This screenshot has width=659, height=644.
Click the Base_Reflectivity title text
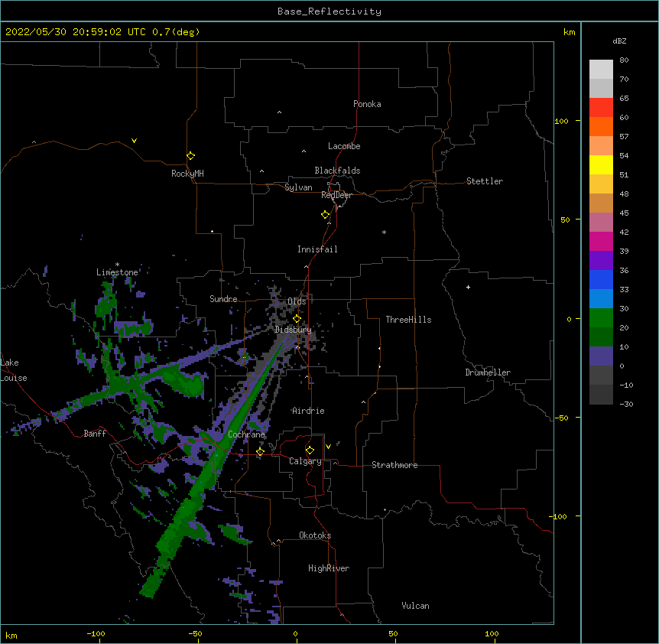(x=329, y=11)
